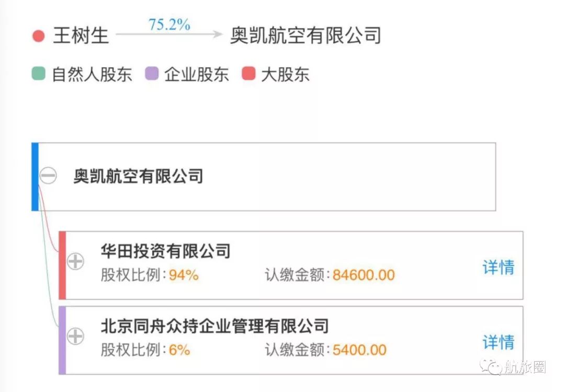Click the 航旅圈 WeChat watermark icon
This screenshot has width=565, height=392.
click(x=492, y=366)
